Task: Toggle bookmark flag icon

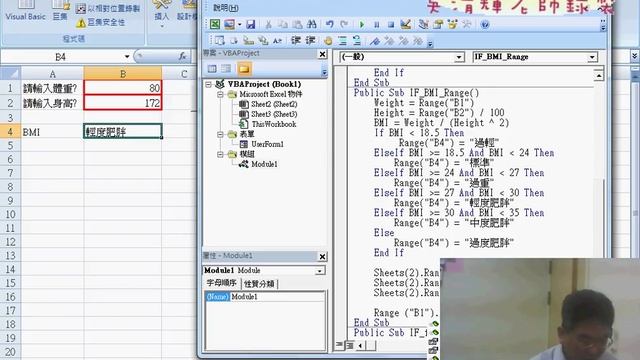Action: (x=374, y=40)
